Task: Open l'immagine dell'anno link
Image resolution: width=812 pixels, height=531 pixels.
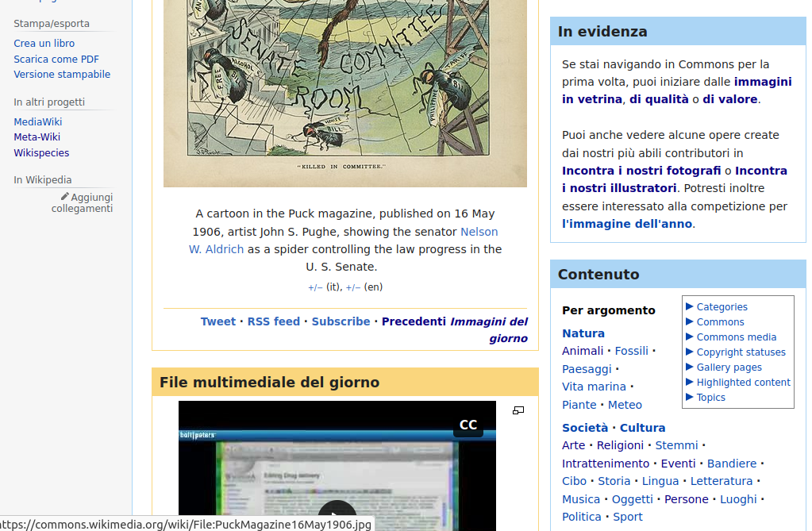Action: point(626,224)
